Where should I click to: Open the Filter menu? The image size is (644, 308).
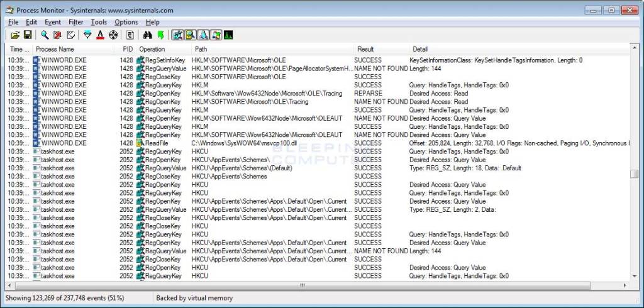click(x=75, y=22)
